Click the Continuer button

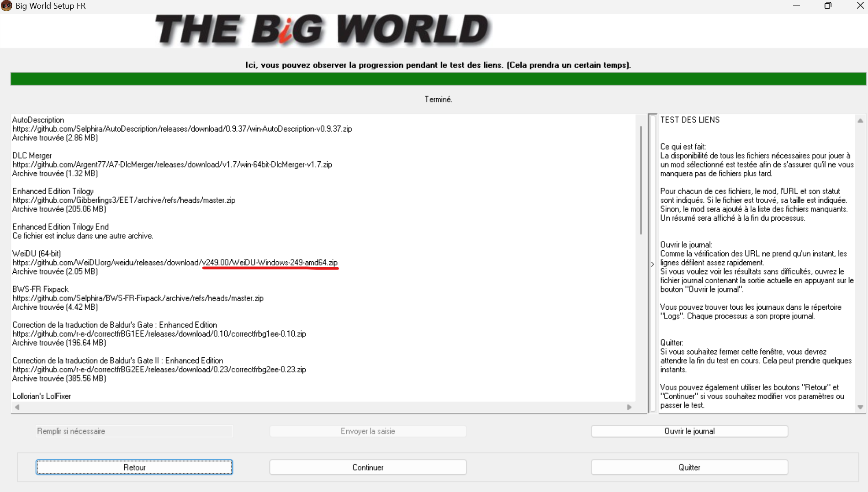point(368,467)
